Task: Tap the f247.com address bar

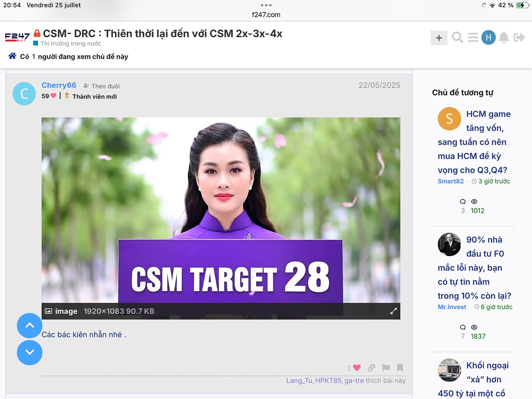Action: tap(266, 15)
